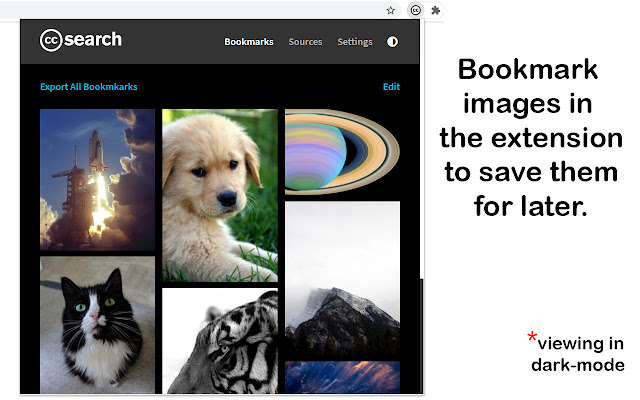Screen dimensions: 640x400
Task: Open the sunset clouds image
Action: [342, 377]
